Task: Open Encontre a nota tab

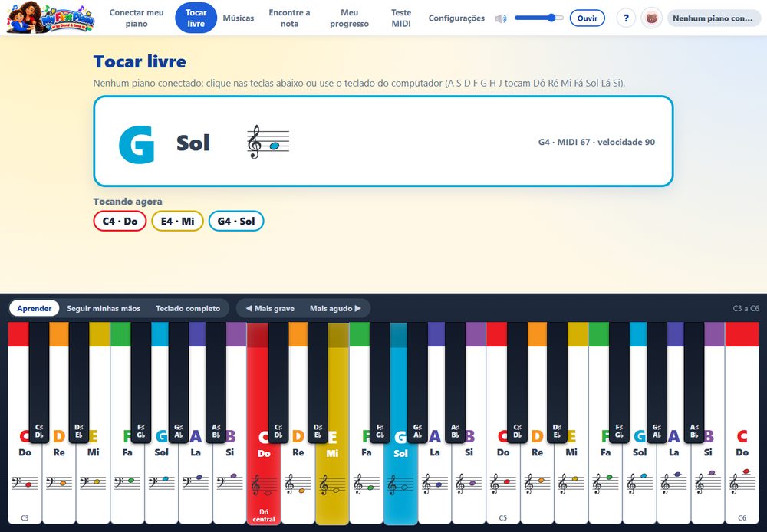Action: 289,18
